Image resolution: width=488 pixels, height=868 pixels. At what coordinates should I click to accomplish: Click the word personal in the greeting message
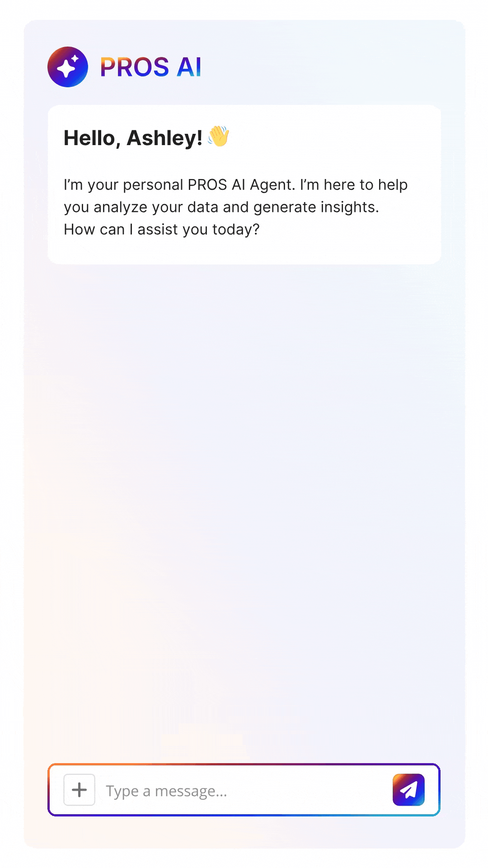pyautogui.click(x=153, y=185)
